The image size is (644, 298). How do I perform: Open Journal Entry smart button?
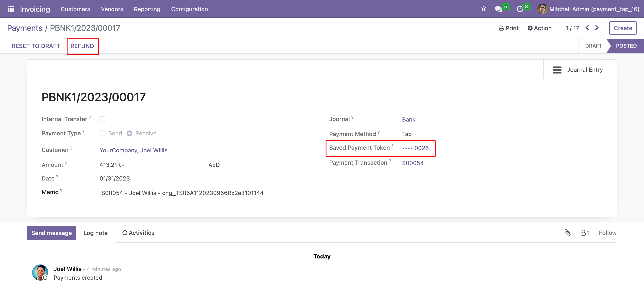tap(580, 69)
